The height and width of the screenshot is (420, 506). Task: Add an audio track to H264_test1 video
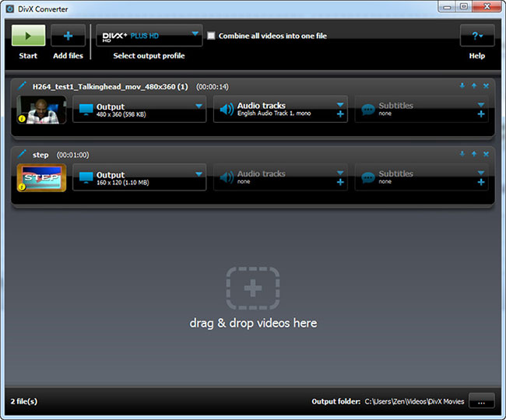click(340, 114)
